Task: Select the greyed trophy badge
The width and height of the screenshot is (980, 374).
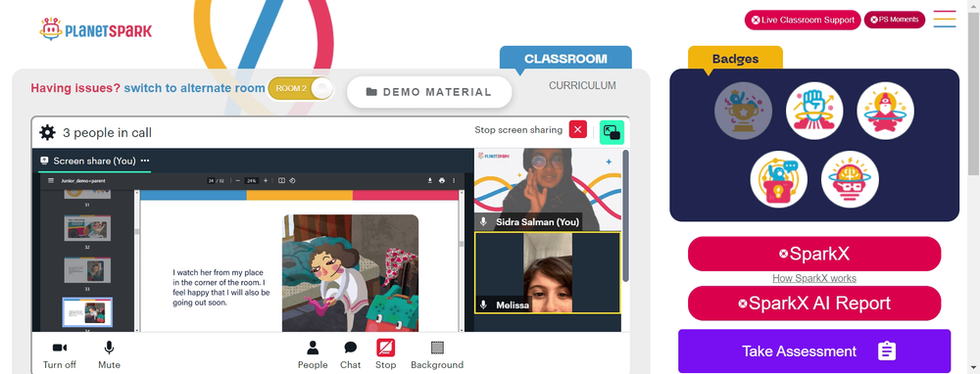Action: click(743, 112)
